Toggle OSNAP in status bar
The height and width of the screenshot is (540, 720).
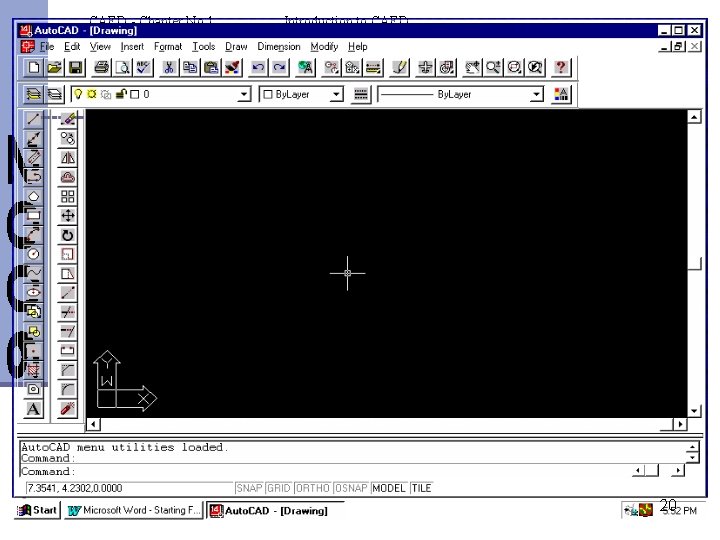pyautogui.click(x=351, y=488)
